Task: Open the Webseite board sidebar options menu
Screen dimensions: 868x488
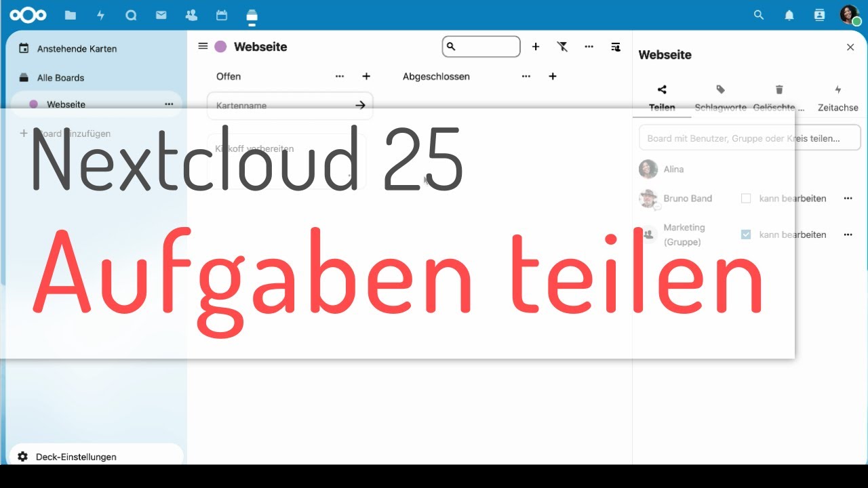Action: [169, 104]
